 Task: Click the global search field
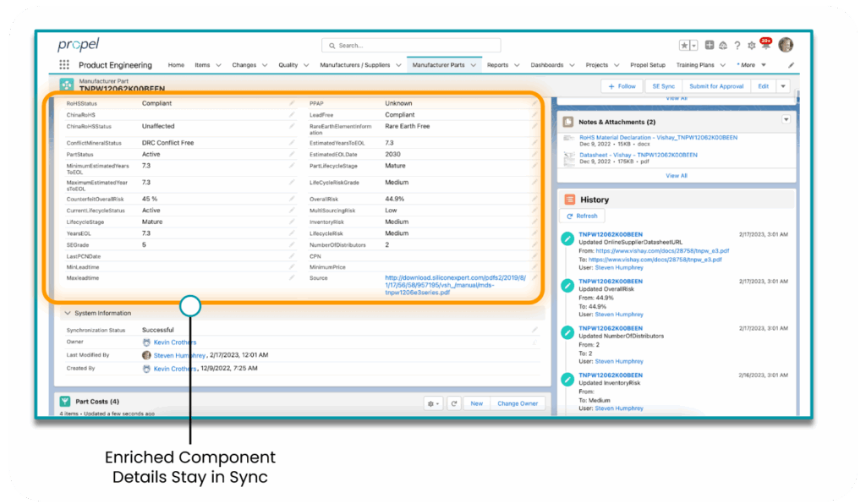click(411, 46)
